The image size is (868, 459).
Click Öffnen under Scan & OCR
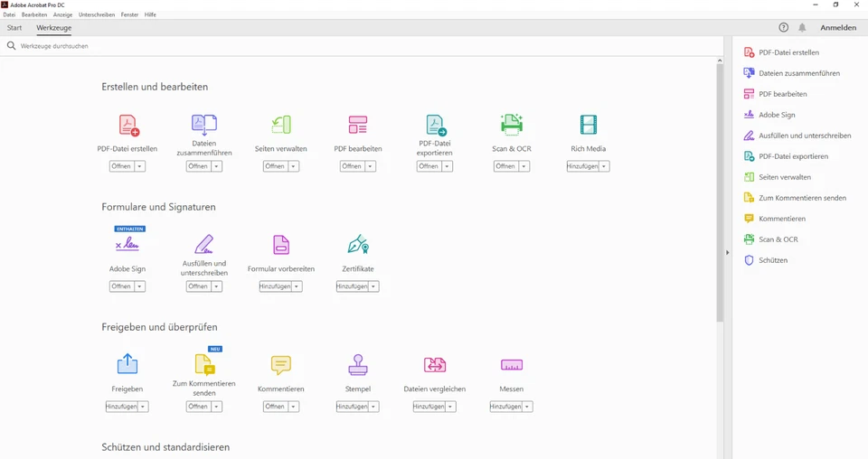505,166
